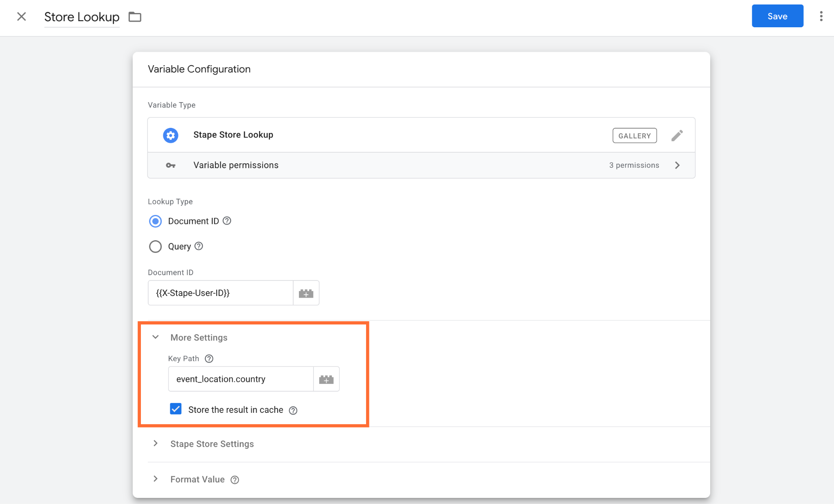This screenshot has height=504, width=834.
Task: Click the folder icon beside Store Lookup title
Action: click(135, 17)
